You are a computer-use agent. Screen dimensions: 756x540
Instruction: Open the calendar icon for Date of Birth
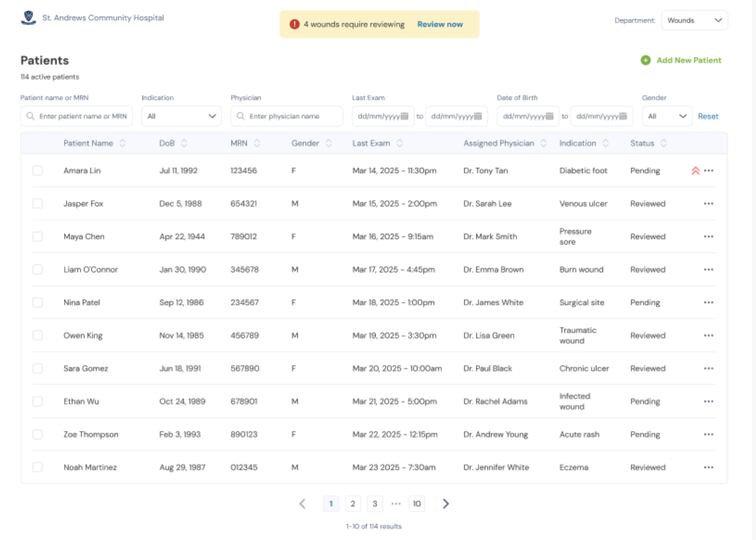(x=550, y=116)
